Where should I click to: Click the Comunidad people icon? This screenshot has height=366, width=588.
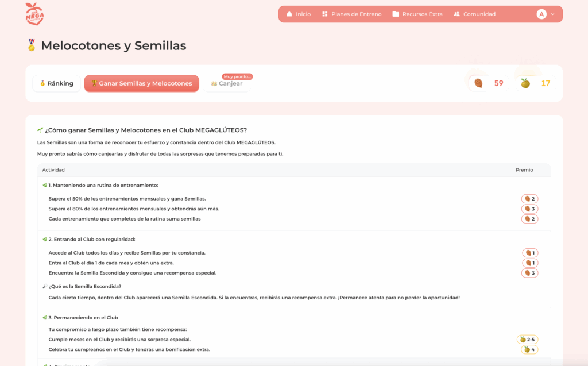coord(457,14)
